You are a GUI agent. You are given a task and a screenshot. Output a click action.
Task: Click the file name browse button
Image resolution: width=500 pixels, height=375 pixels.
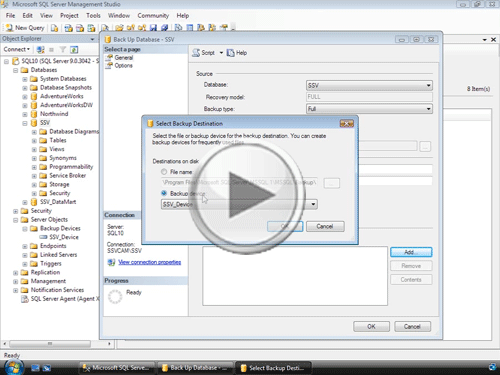pos(332,183)
